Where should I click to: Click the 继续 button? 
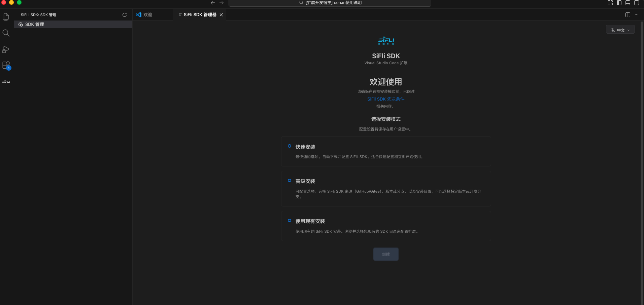386,254
